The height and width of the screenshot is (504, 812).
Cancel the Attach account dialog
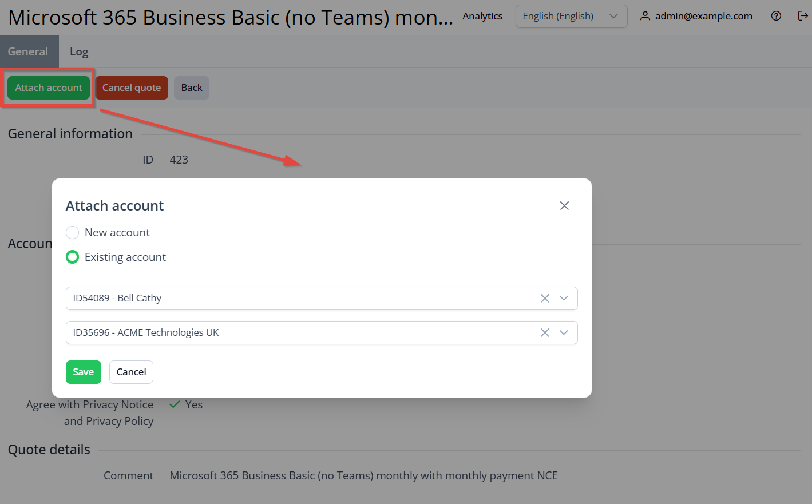(x=131, y=372)
